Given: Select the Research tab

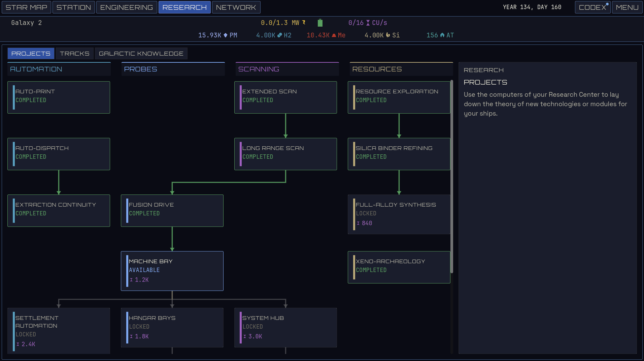Looking at the screenshot, I should pyautogui.click(x=184, y=7).
